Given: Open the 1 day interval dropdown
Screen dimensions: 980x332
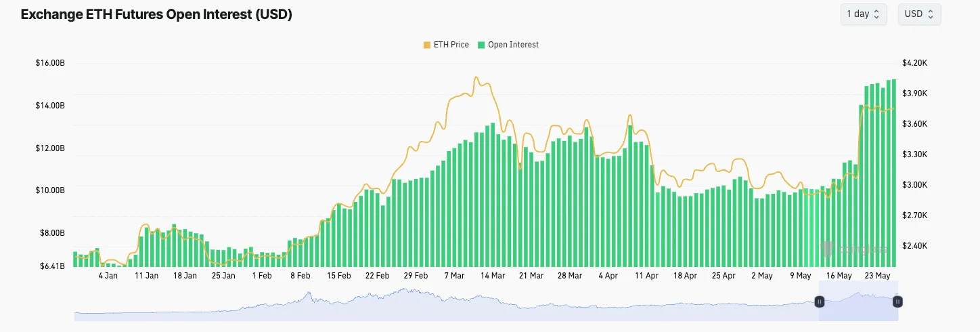Looking at the screenshot, I should click(x=862, y=14).
